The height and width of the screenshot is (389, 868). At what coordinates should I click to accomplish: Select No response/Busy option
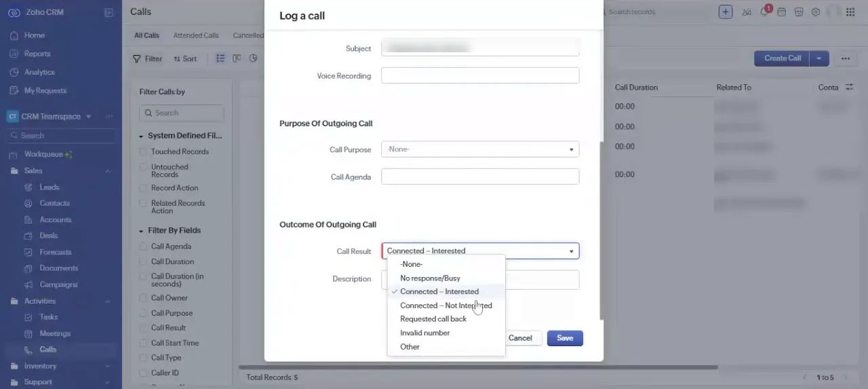point(446,278)
